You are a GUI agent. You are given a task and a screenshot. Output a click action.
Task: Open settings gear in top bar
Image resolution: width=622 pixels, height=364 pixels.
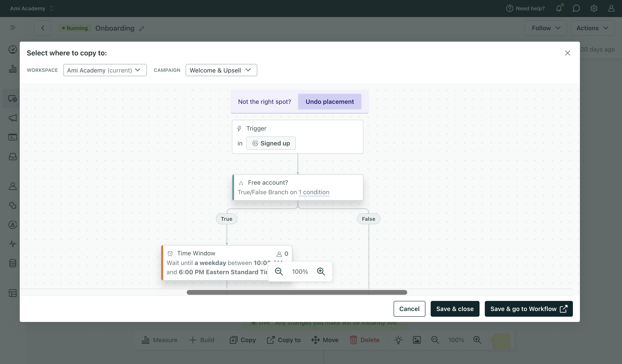(x=594, y=8)
